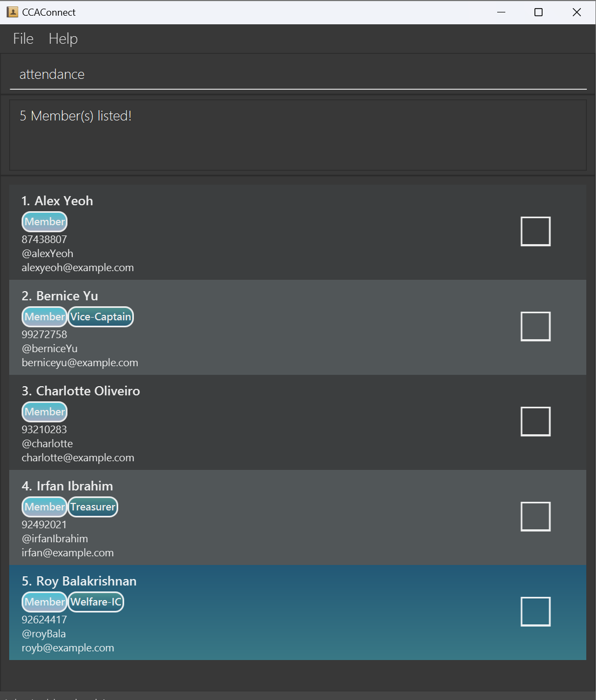Click Bernice Yu's handle @berniceYu
This screenshot has height=700, width=596.
coord(50,348)
